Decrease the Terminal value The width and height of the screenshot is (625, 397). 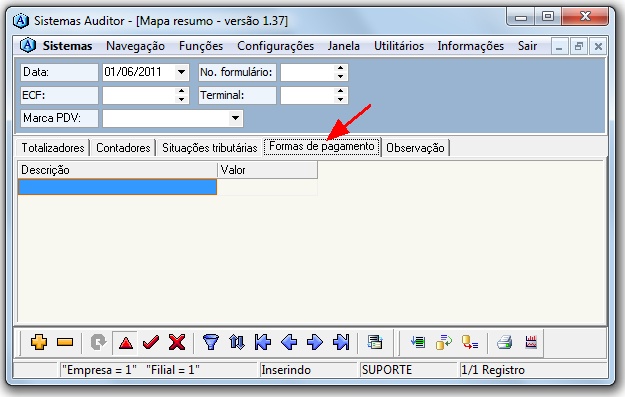[340, 99]
